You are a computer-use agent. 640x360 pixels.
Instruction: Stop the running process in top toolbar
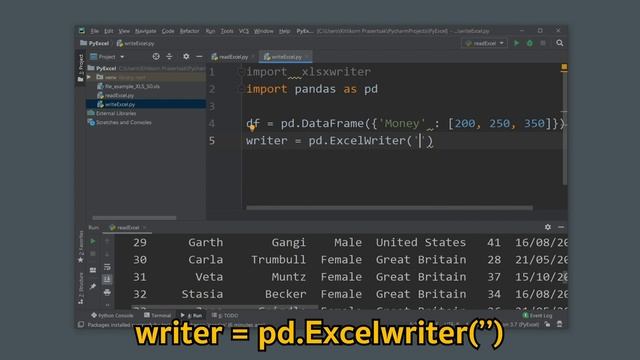(x=543, y=43)
